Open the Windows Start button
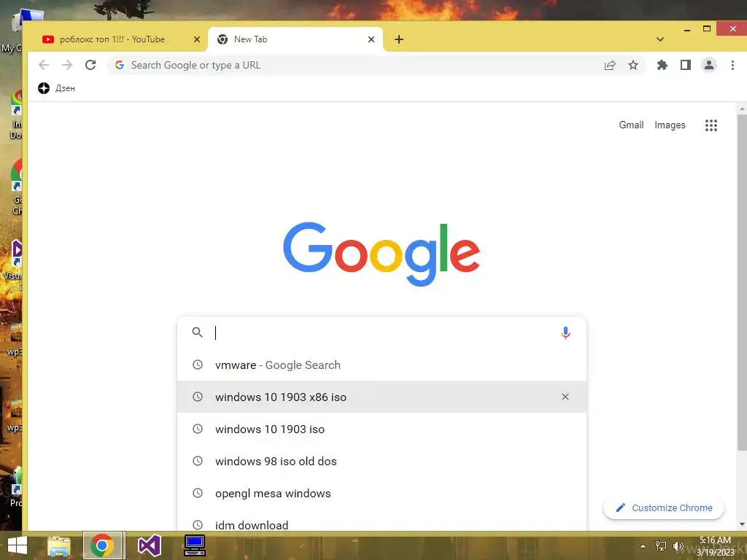The height and width of the screenshot is (560, 747). pyautogui.click(x=18, y=545)
